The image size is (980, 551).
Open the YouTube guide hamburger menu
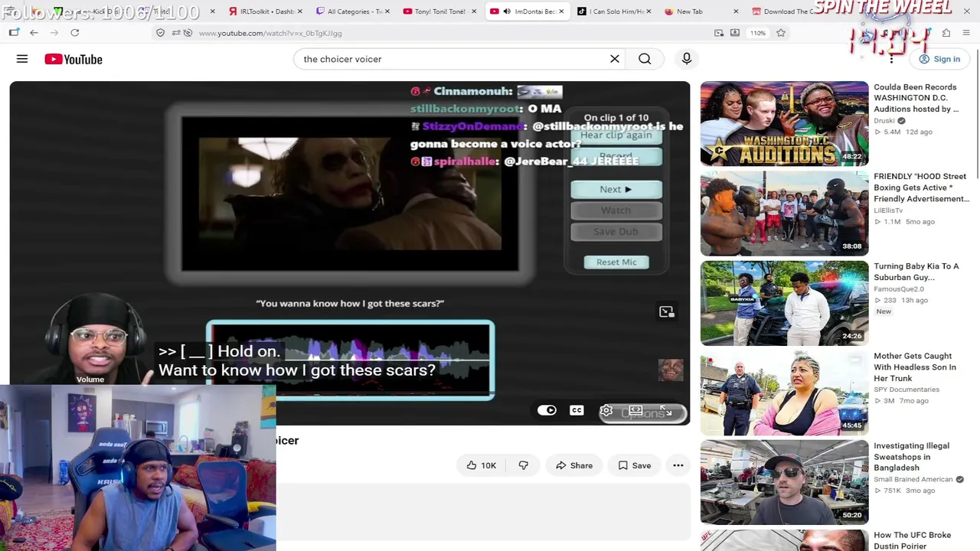(x=22, y=59)
